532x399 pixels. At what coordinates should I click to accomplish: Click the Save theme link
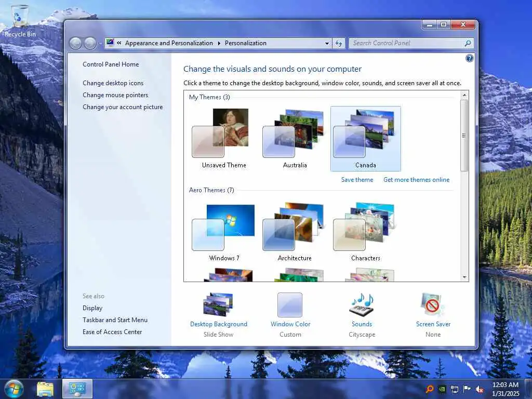357,179
